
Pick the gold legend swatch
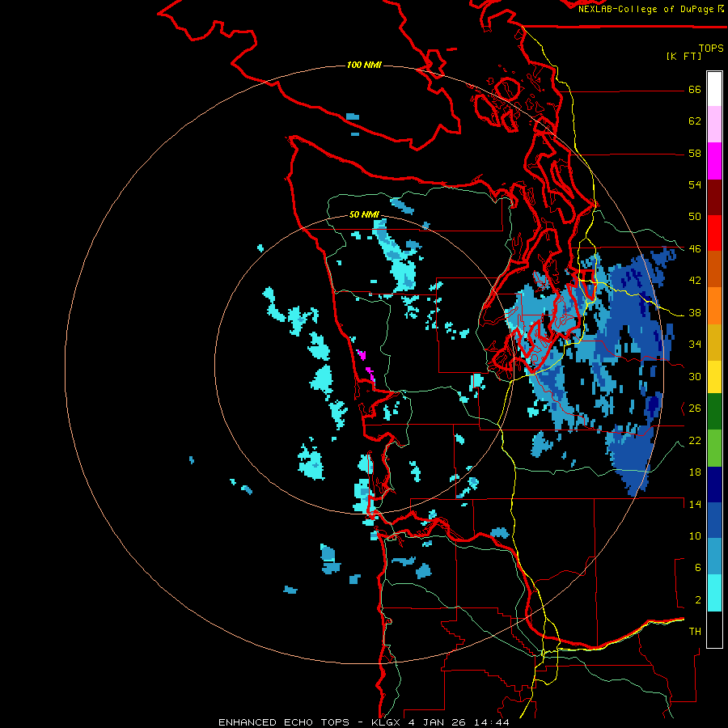(x=714, y=343)
